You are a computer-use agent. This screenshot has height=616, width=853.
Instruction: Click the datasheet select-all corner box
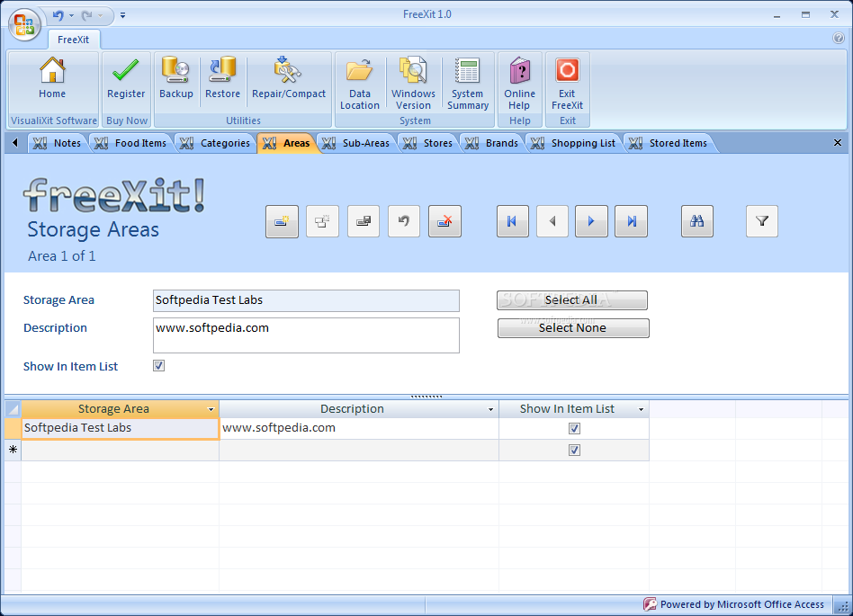13,409
